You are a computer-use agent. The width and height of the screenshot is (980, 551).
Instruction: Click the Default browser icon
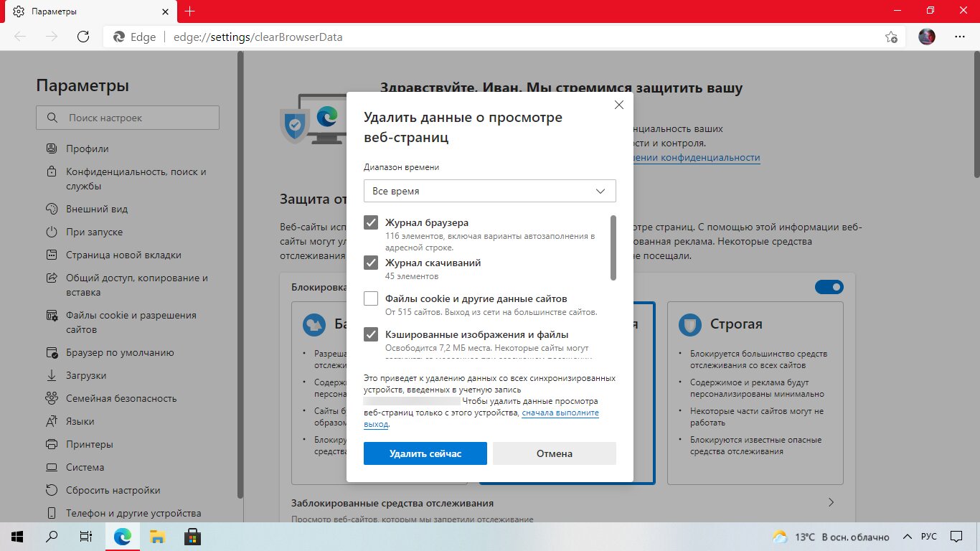pos(52,352)
